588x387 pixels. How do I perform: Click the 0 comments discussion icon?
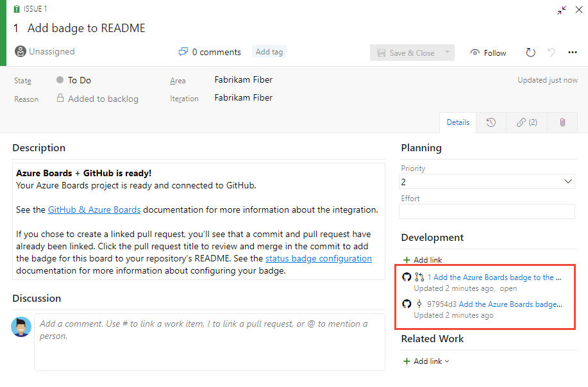tap(183, 51)
